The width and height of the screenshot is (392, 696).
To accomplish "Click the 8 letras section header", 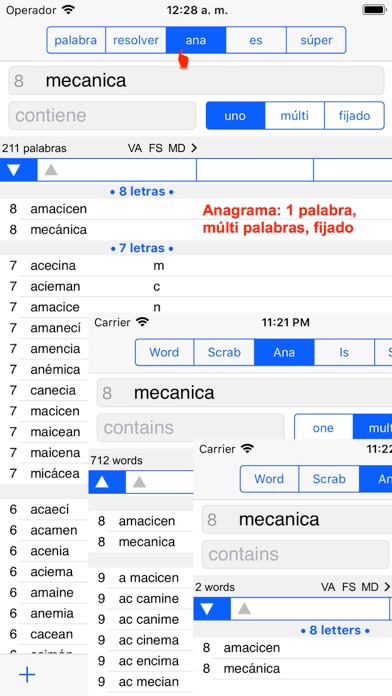I will tap(142, 192).
